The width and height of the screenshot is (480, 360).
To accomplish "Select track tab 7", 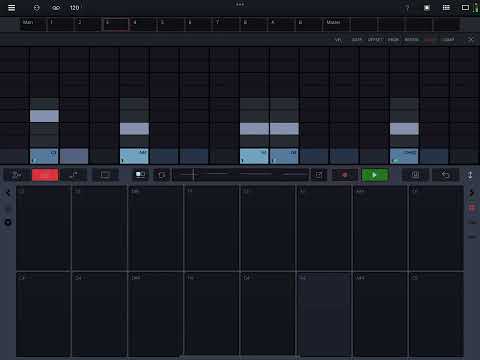I will (x=226, y=24).
